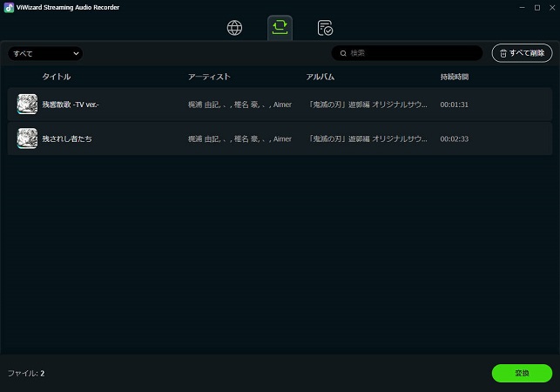The height and width of the screenshot is (392, 560).
Task: Open the converted history tab icon
Action: click(x=325, y=28)
